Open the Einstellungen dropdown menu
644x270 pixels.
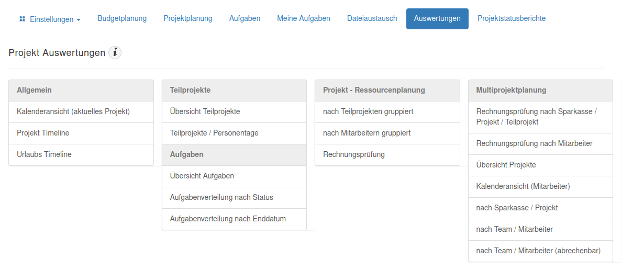50,19
